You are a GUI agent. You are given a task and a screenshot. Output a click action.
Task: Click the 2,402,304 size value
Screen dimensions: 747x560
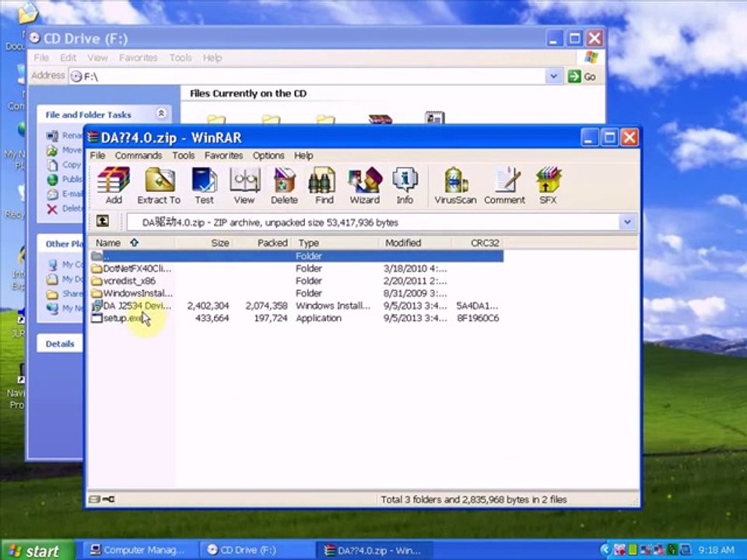[x=209, y=306]
